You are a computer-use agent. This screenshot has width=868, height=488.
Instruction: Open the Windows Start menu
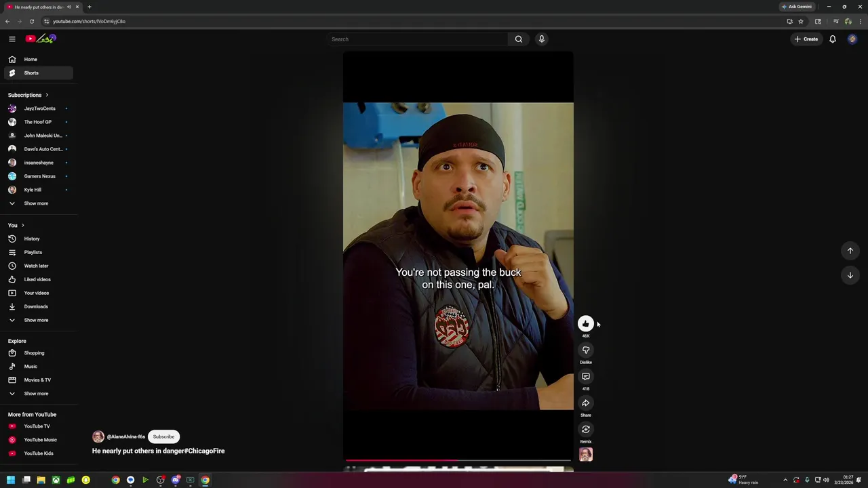pyautogui.click(x=11, y=480)
